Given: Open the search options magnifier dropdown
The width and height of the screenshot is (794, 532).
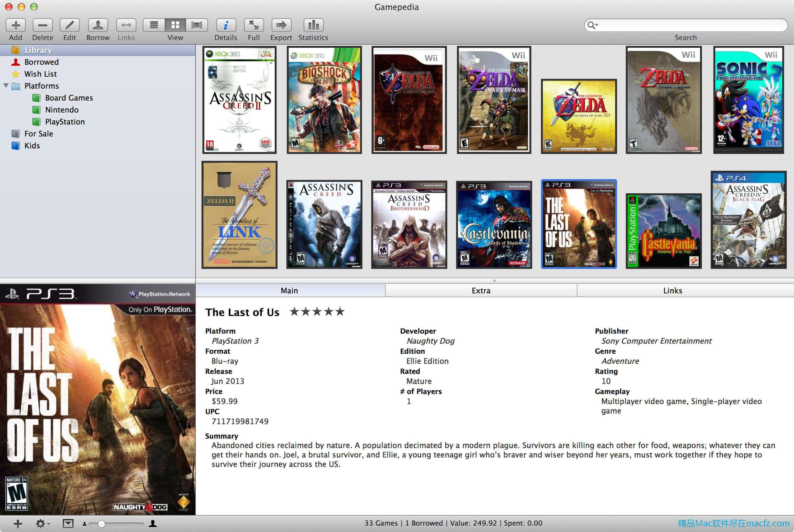Looking at the screenshot, I should 593,25.
